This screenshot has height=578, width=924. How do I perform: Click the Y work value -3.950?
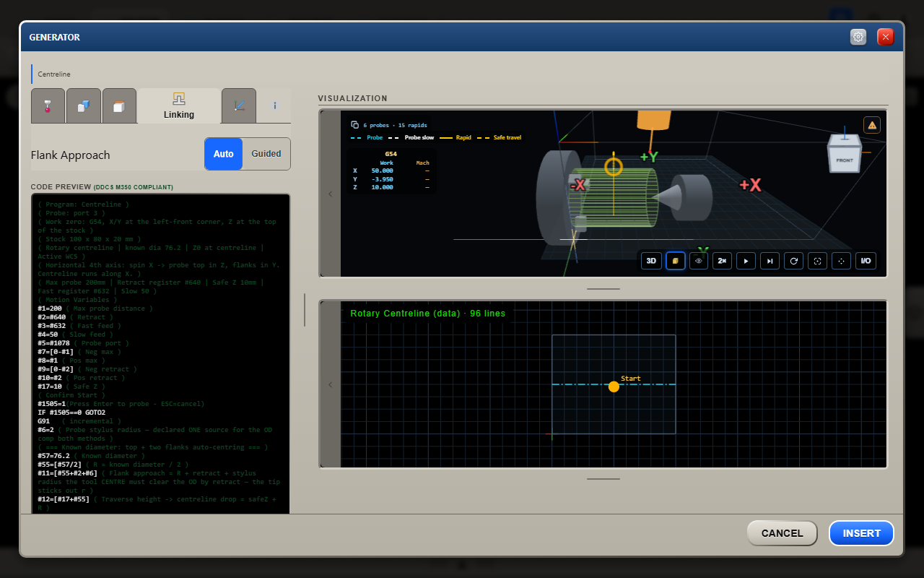[x=383, y=179]
